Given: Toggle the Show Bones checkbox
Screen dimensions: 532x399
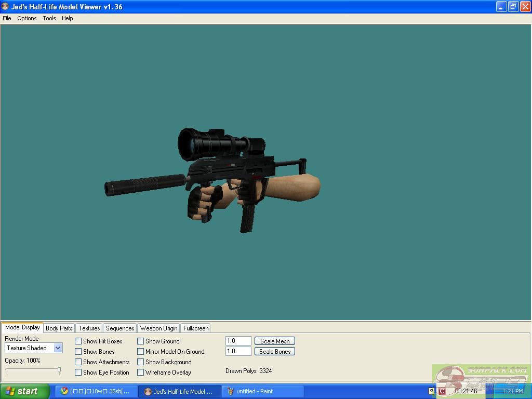Looking at the screenshot, I should point(78,352).
